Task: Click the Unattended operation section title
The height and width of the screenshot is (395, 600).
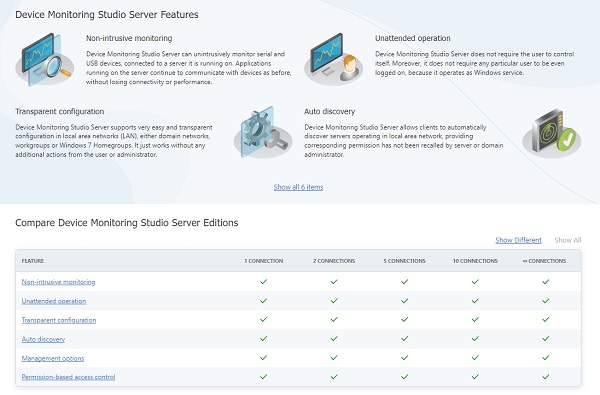Action: tap(412, 38)
